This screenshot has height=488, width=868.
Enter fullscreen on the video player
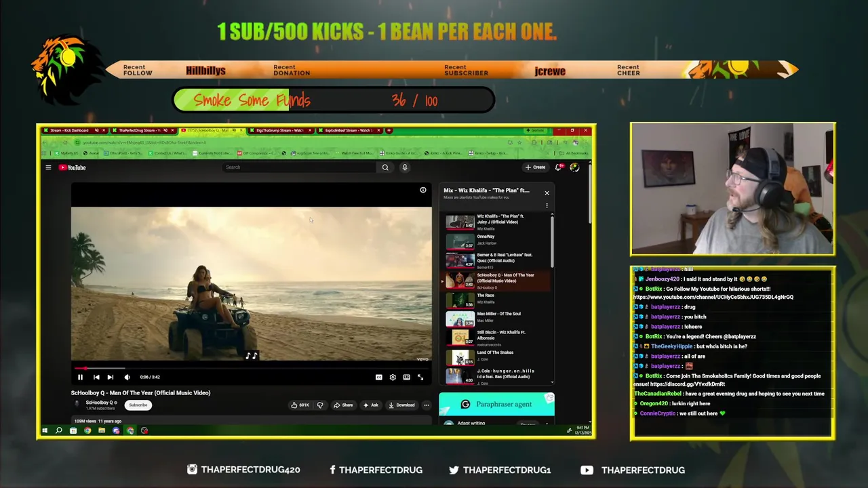420,378
